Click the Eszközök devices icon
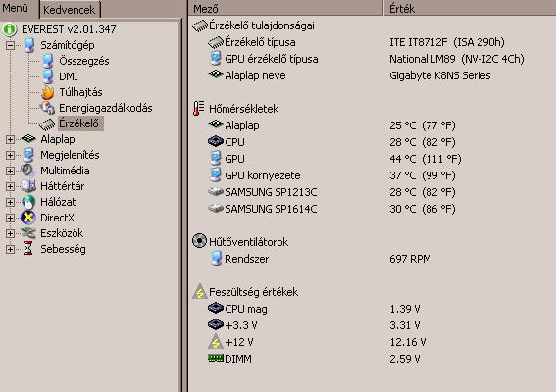The width and height of the screenshot is (556, 392). pos(28,233)
